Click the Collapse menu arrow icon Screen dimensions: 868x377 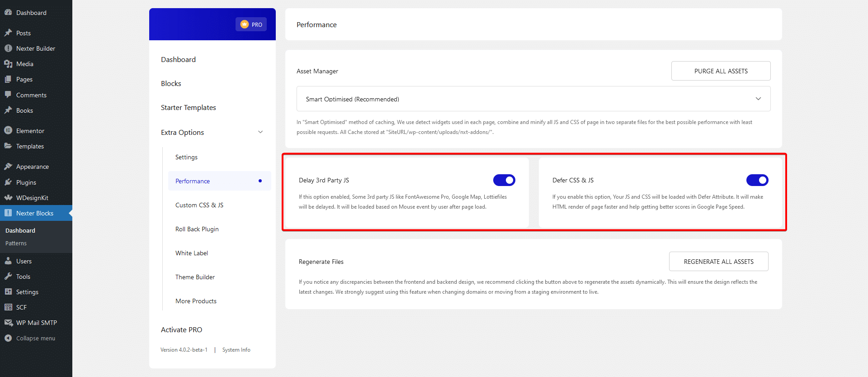(x=8, y=338)
